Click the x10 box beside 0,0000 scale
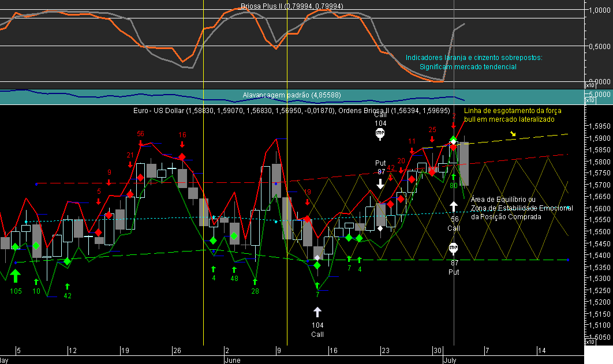Image resolution: width=613 pixels, height=364 pixels. pyautogui.click(x=589, y=85)
